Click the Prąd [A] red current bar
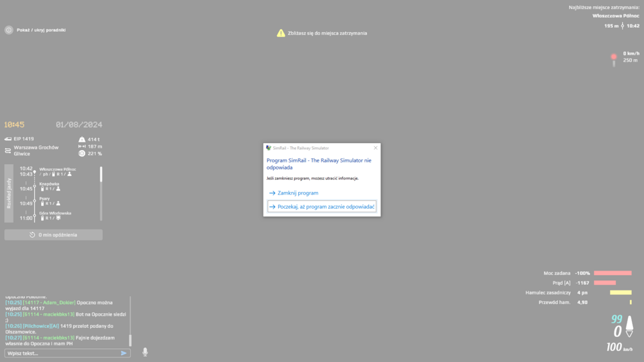Viewport: 644px width, 362px height. pos(605,283)
